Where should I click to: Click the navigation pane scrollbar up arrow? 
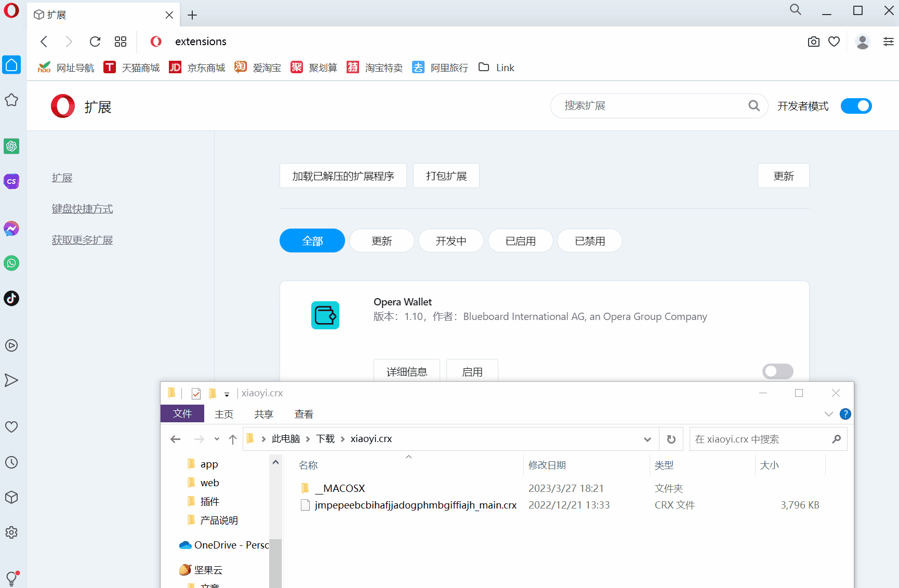[275, 462]
